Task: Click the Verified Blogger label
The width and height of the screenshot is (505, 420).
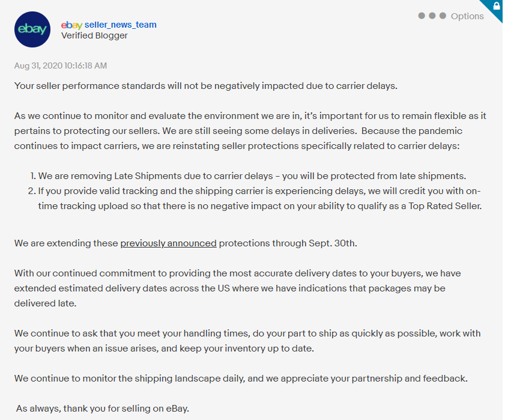Action: click(x=94, y=35)
